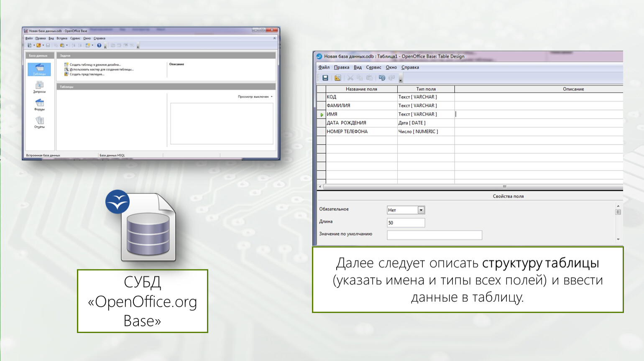The height and width of the screenshot is (361, 644).
Task: Select Таблицы icon in База данных pane
Action: pyautogui.click(x=39, y=69)
